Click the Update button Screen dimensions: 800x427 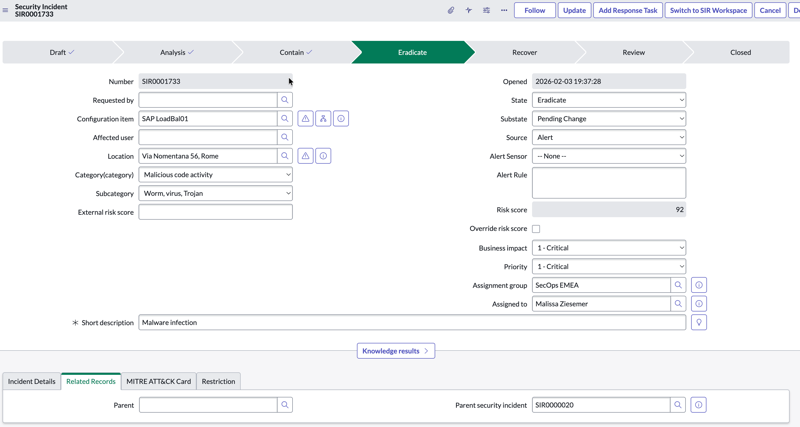pos(574,10)
